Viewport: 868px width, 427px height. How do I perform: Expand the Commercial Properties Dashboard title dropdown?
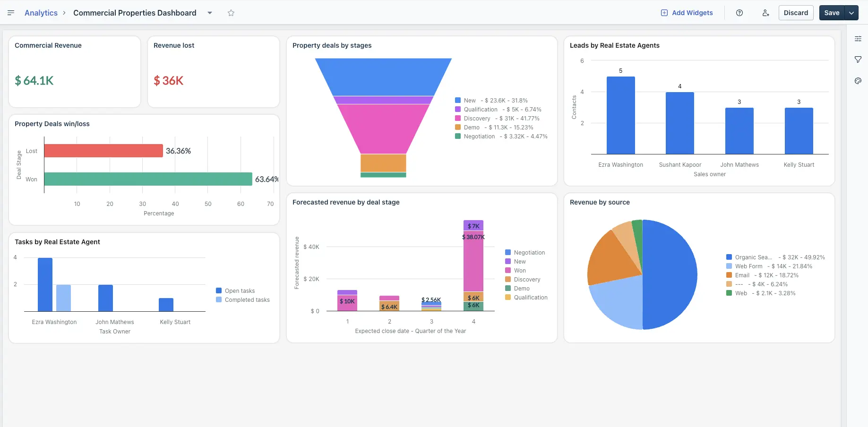coord(210,13)
